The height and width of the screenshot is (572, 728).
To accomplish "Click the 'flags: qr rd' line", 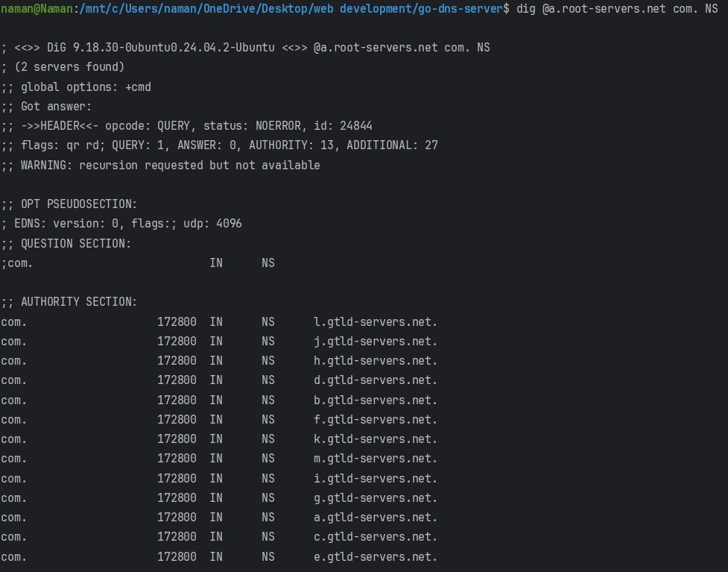I will click(219, 145).
